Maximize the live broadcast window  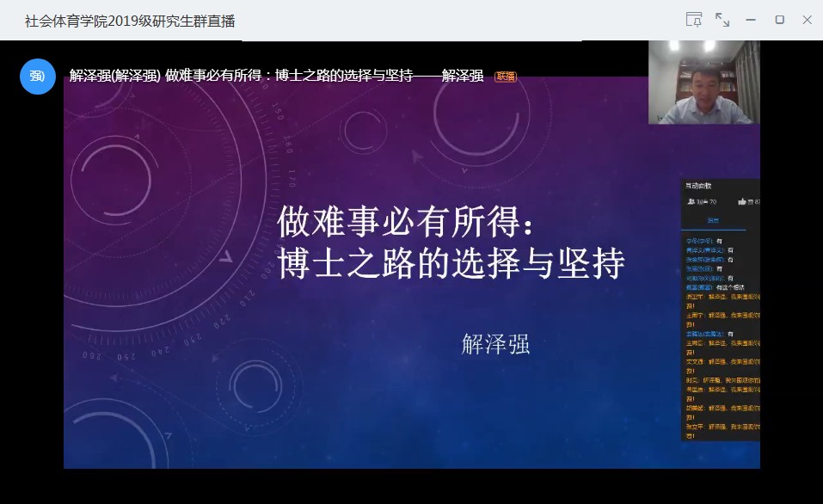[x=779, y=20]
